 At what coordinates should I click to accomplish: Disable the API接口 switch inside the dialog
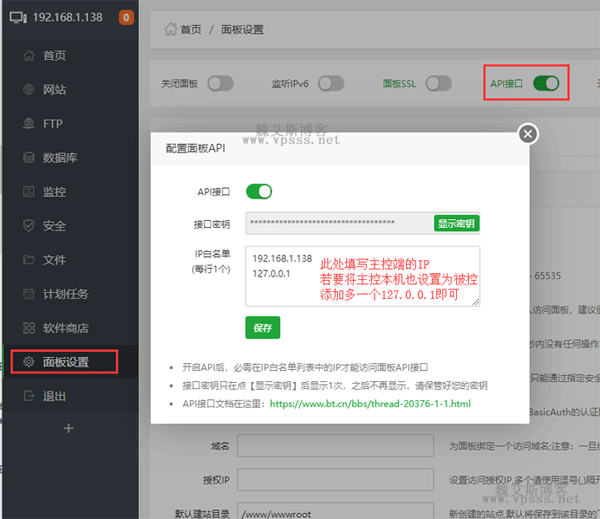[259, 191]
